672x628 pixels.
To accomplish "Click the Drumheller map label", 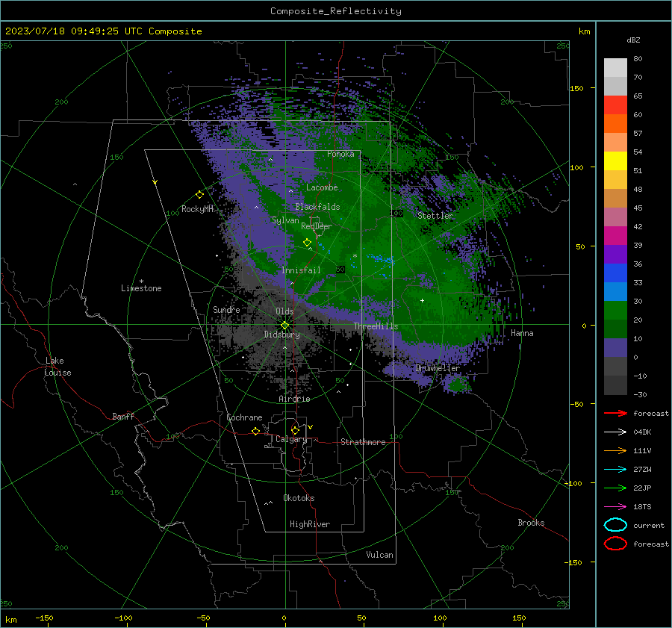I will coord(438,368).
